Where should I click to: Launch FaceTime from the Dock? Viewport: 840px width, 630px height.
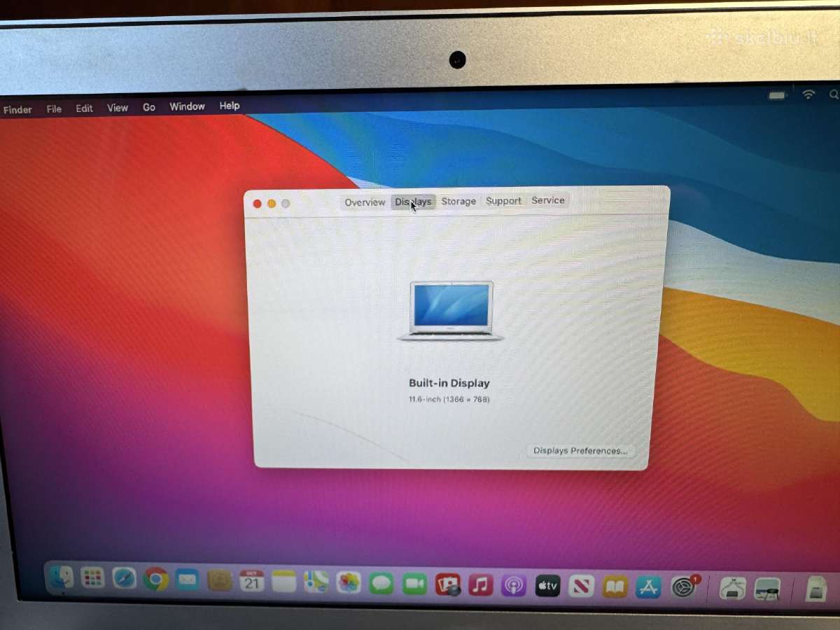point(414,583)
